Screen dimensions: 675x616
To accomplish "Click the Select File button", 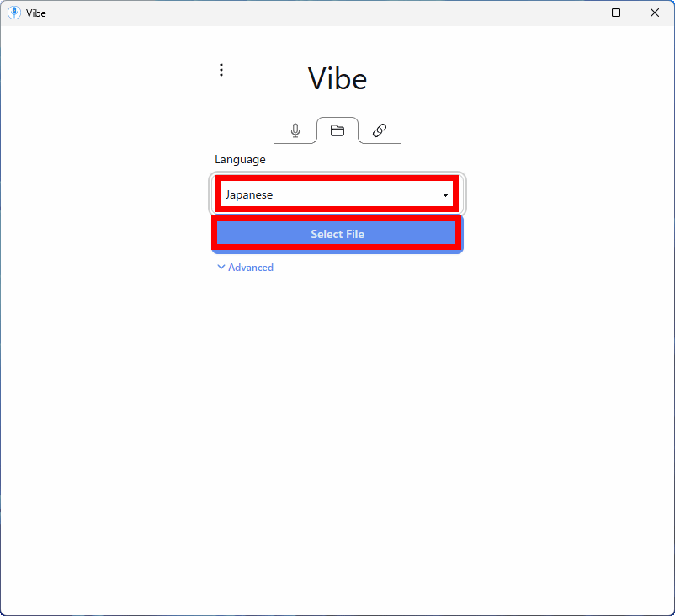I will tap(337, 234).
